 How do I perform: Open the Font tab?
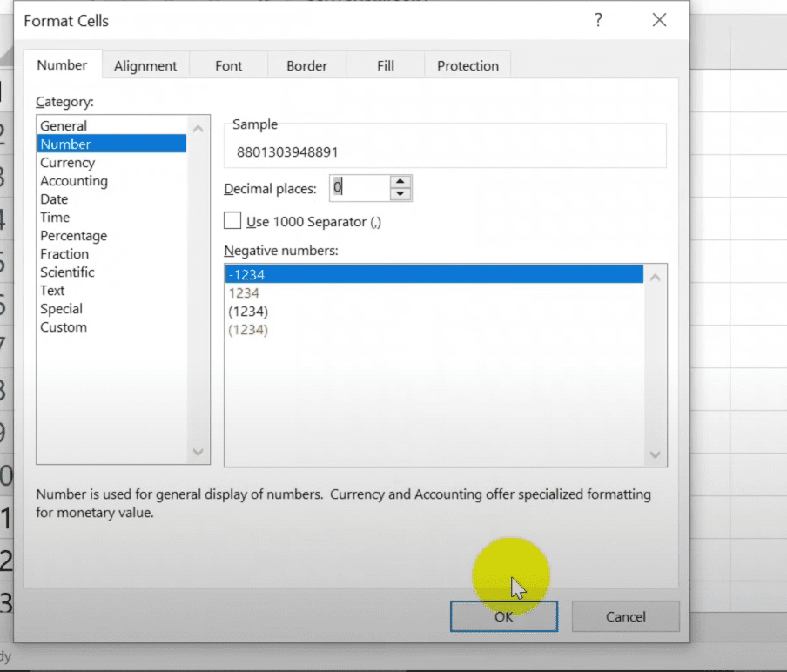(228, 66)
